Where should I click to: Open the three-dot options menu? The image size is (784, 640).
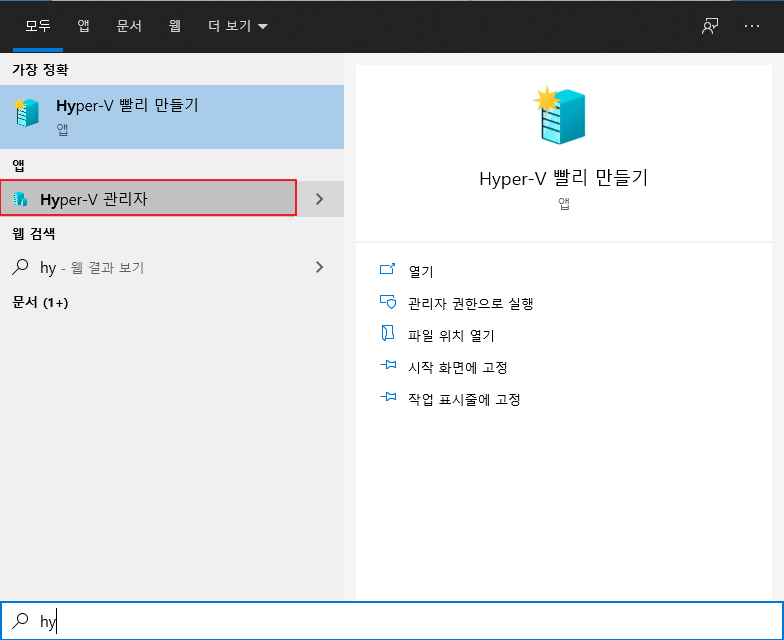pos(752,26)
